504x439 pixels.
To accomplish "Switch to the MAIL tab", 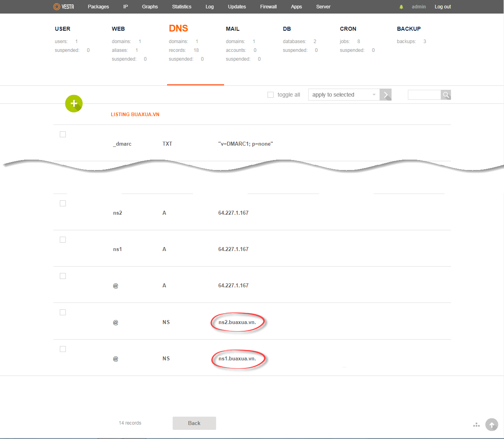I will [233, 29].
